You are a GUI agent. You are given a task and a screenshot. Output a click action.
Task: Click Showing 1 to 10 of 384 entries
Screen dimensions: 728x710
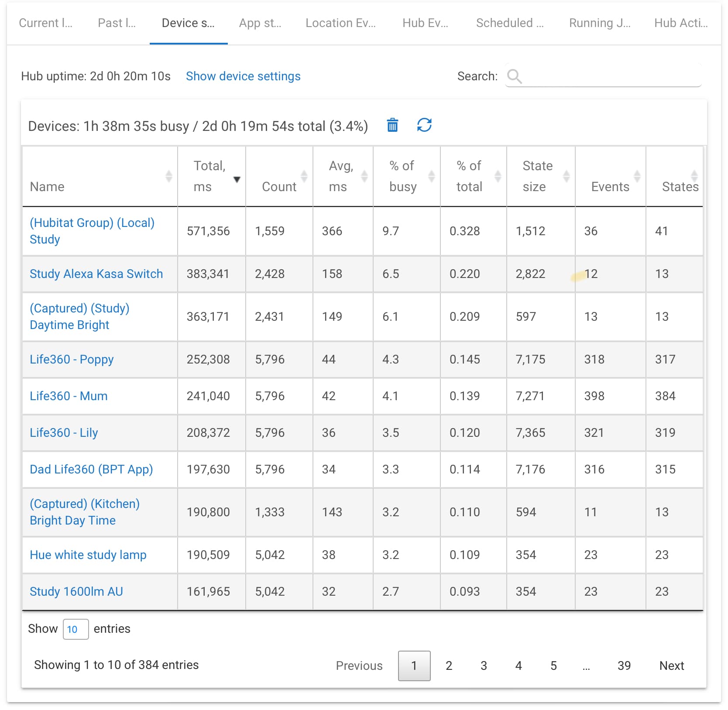116,665
